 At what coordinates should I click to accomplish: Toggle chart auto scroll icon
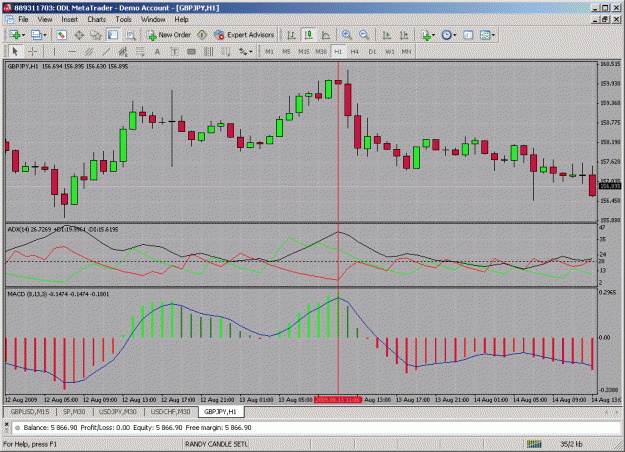pos(386,35)
